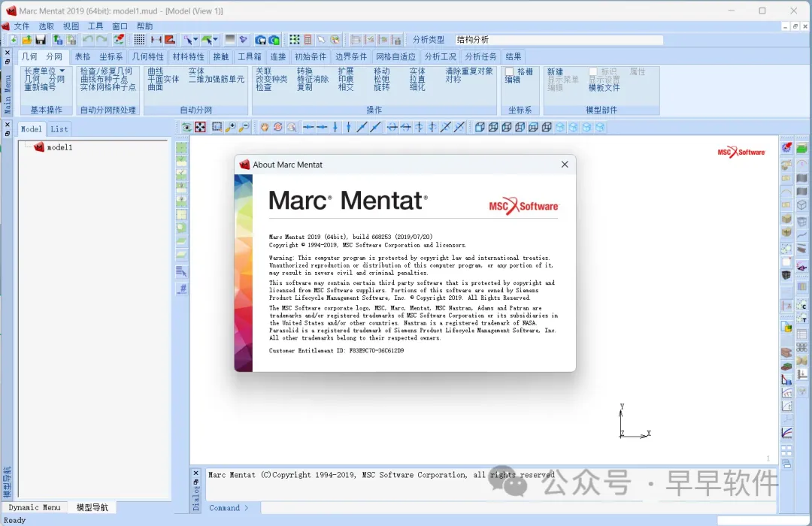Select the dynamic rotate tool icon
Image resolution: width=812 pixels, height=526 pixels.
coord(278,127)
